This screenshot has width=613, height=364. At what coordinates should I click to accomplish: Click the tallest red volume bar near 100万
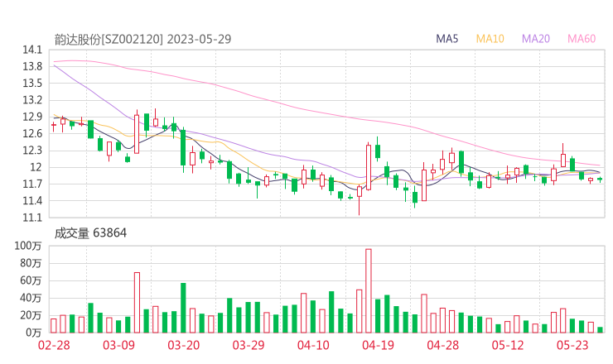tap(369, 291)
